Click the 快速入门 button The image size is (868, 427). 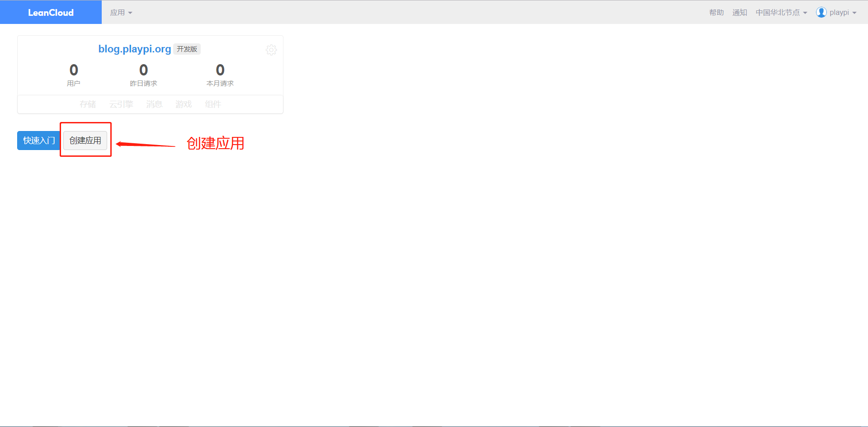pyautogui.click(x=39, y=141)
